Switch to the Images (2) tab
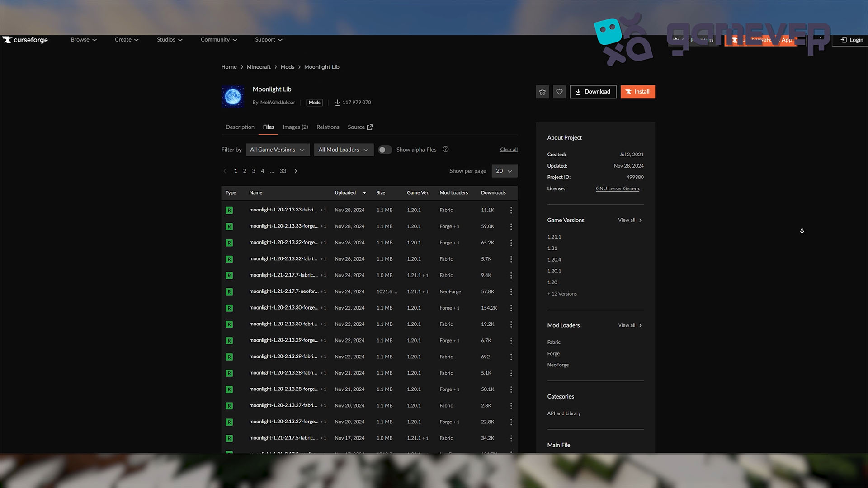Screen dimensions: 868x488 click(295, 127)
